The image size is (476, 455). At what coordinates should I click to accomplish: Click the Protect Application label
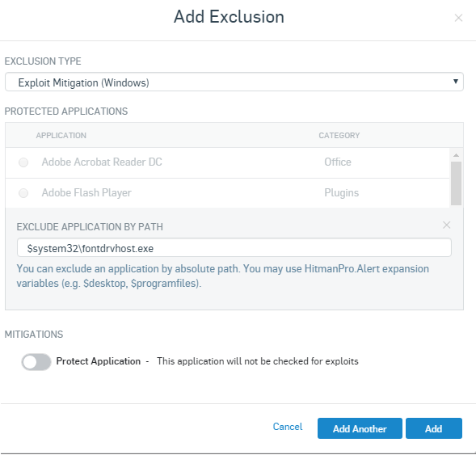99,361
